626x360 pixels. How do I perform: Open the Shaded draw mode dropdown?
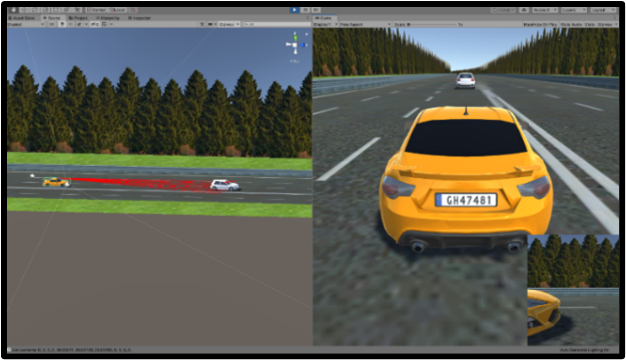coord(26,24)
